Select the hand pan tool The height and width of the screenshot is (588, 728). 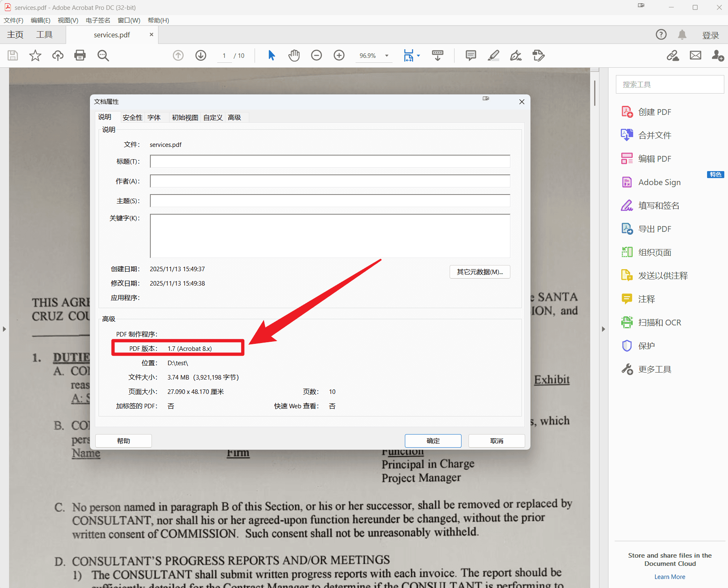tap(294, 55)
